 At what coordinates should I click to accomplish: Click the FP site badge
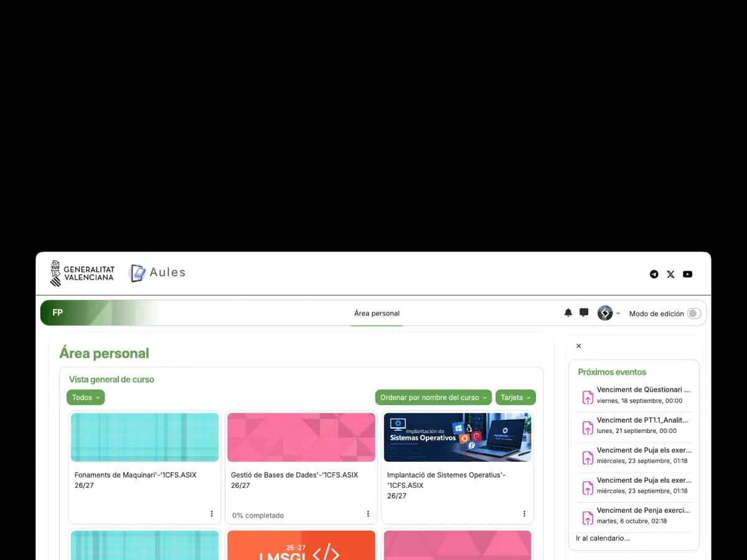click(57, 313)
